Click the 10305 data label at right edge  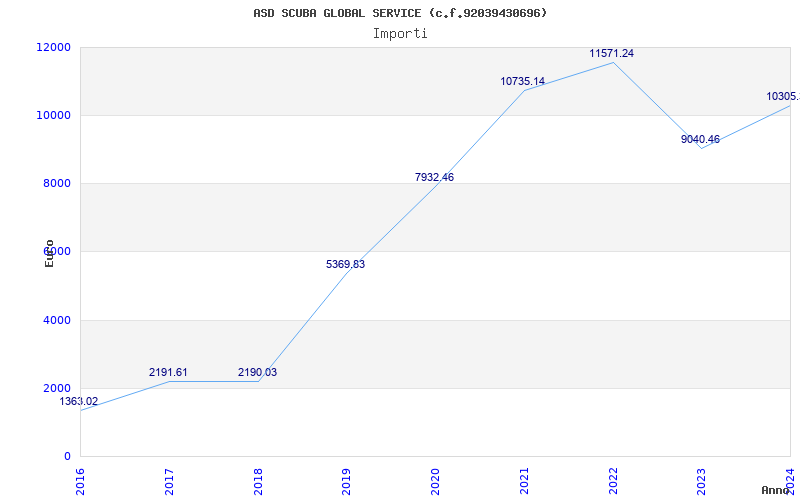(783, 96)
